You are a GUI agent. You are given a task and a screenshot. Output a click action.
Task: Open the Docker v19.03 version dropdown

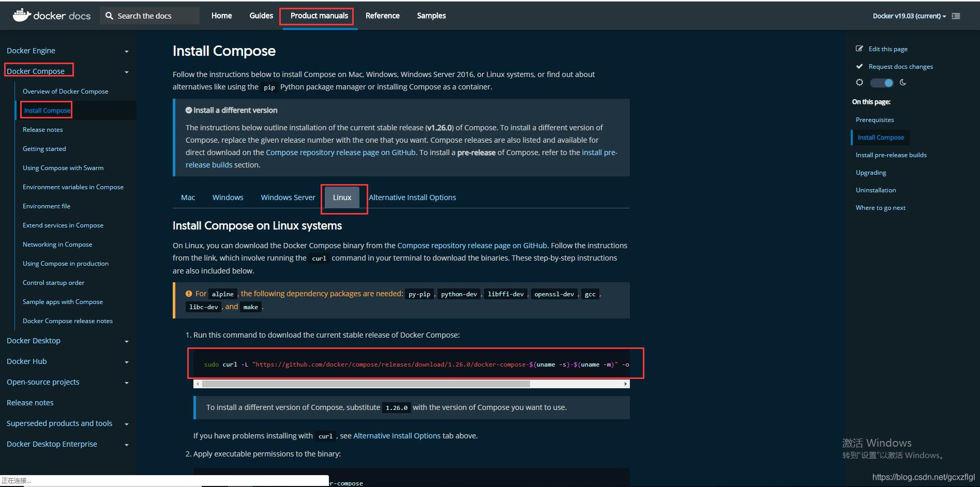point(909,16)
